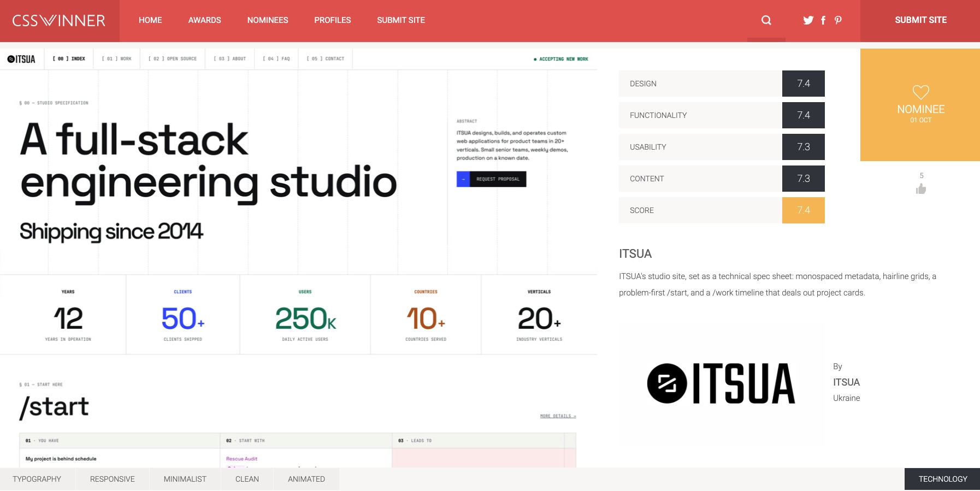Open the search magnifier icon
Image resolution: width=980 pixels, height=491 pixels.
[x=766, y=20]
